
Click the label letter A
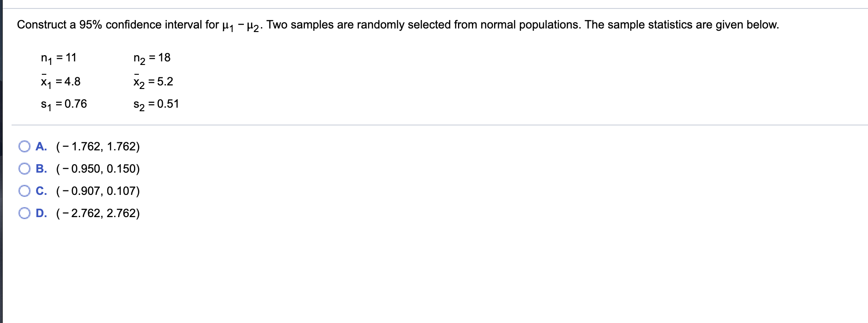point(41,146)
